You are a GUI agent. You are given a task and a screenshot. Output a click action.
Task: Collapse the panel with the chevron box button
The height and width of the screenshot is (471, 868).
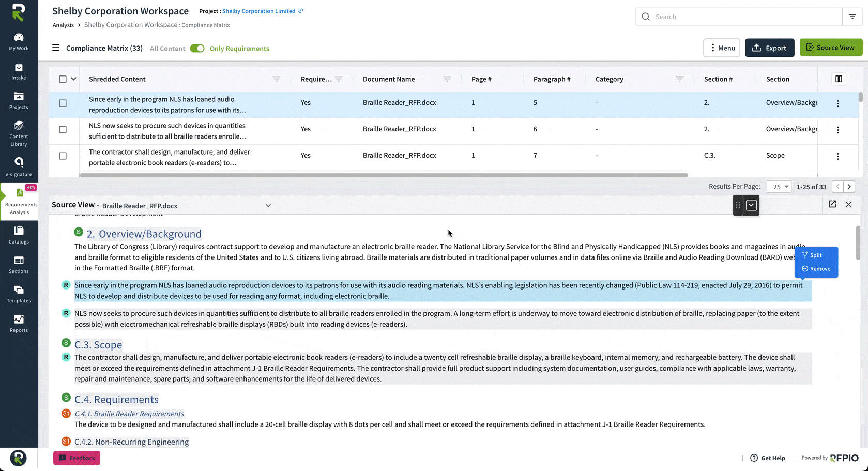751,205
